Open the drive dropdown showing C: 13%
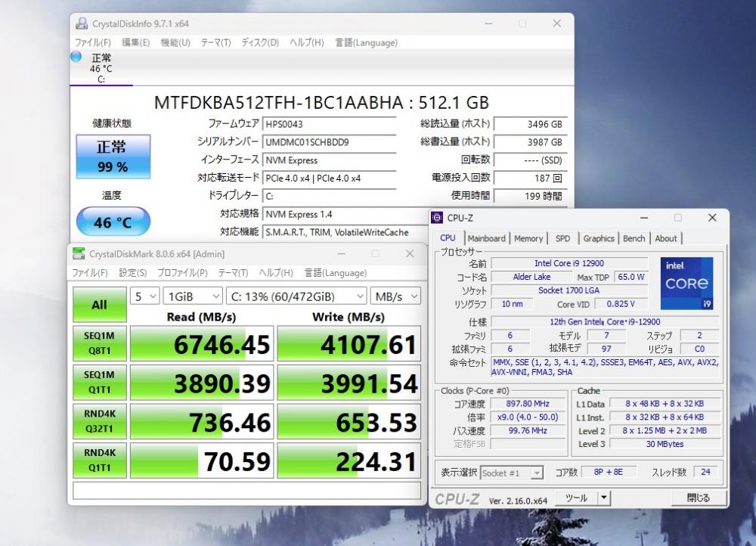The height and width of the screenshot is (546, 756). click(x=296, y=296)
